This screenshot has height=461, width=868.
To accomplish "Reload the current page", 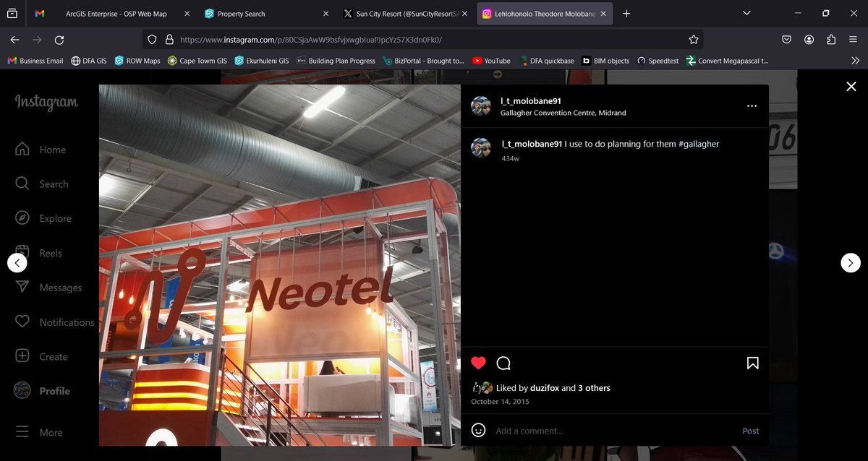I will (x=59, y=40).
